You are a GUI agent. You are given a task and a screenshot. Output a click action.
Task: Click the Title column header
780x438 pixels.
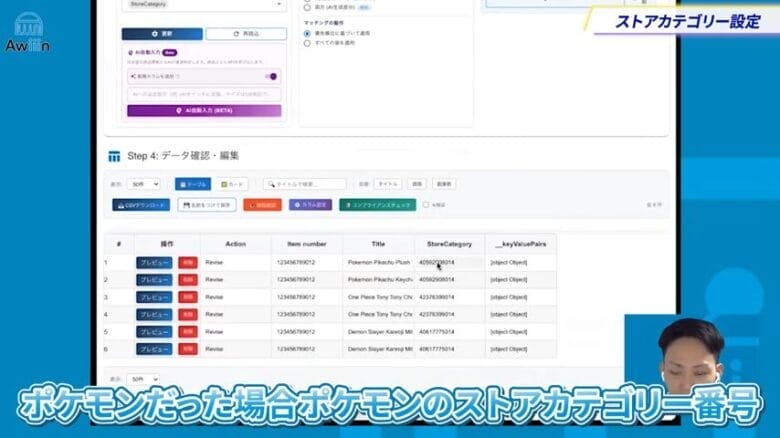tap(379, 244)
